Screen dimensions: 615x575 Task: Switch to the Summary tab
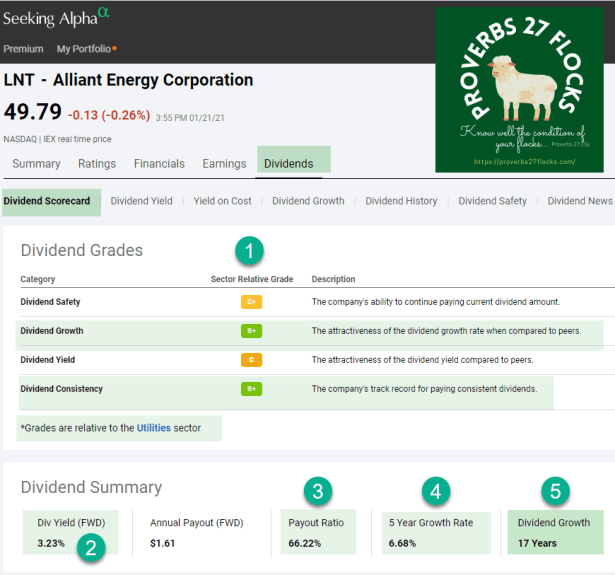[x=36, y=164]
